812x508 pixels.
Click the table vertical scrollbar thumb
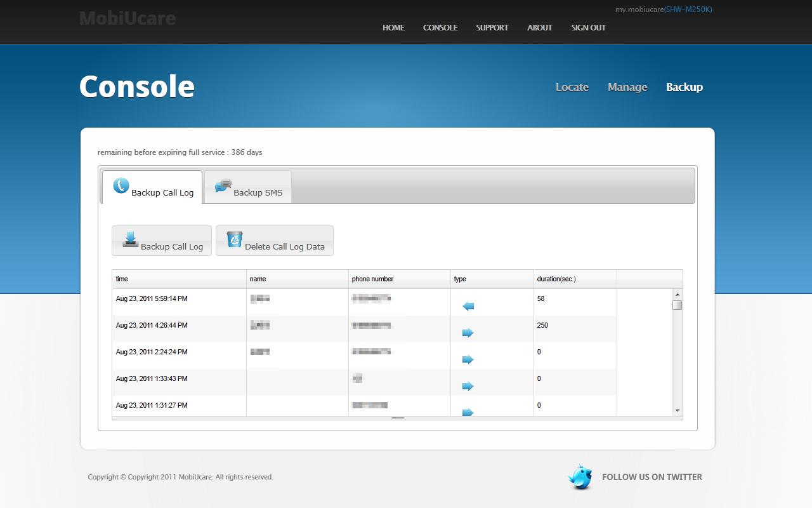tap(678, 305)
